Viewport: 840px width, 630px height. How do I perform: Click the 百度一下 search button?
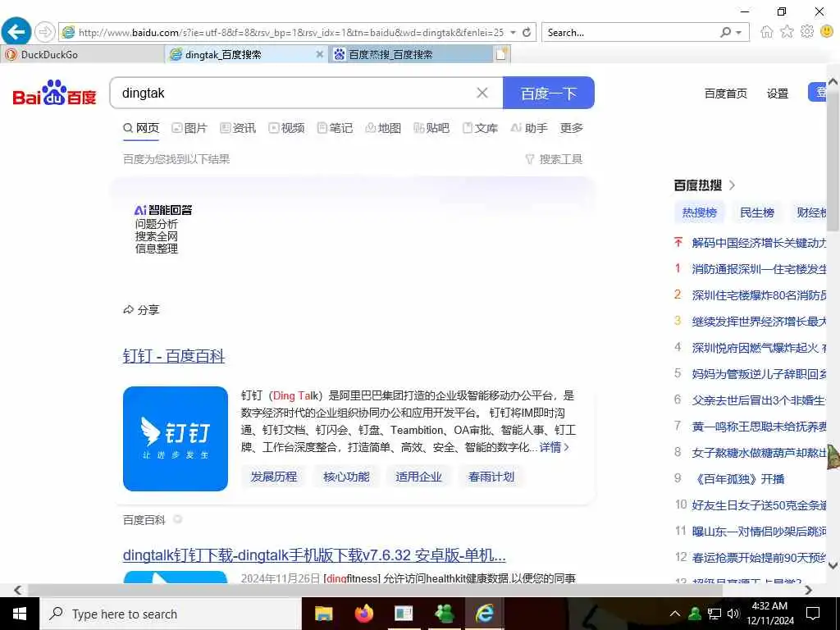click(x=549, y=93)
